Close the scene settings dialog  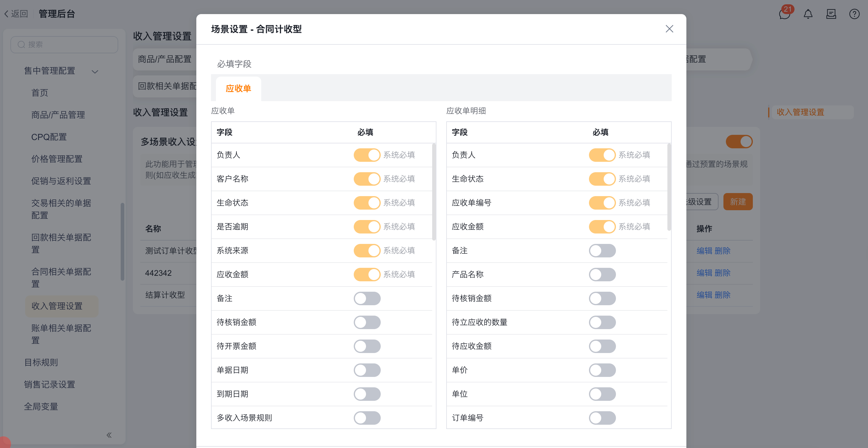pyautogui.click(x=669, y=29)
